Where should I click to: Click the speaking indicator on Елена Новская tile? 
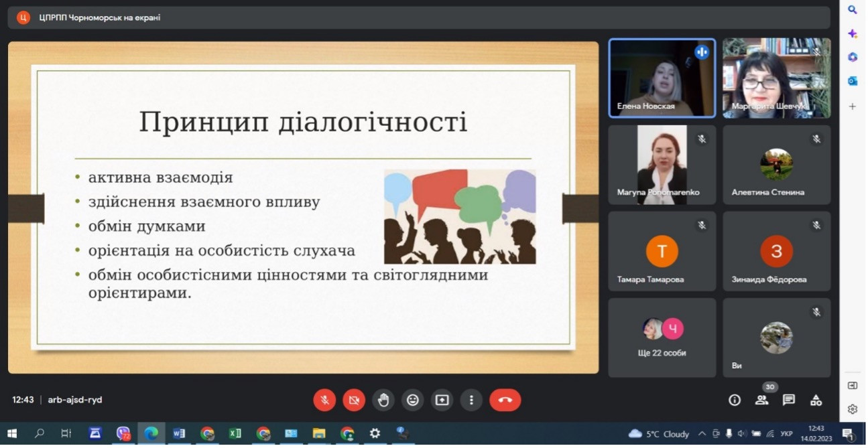coord(702,52)
